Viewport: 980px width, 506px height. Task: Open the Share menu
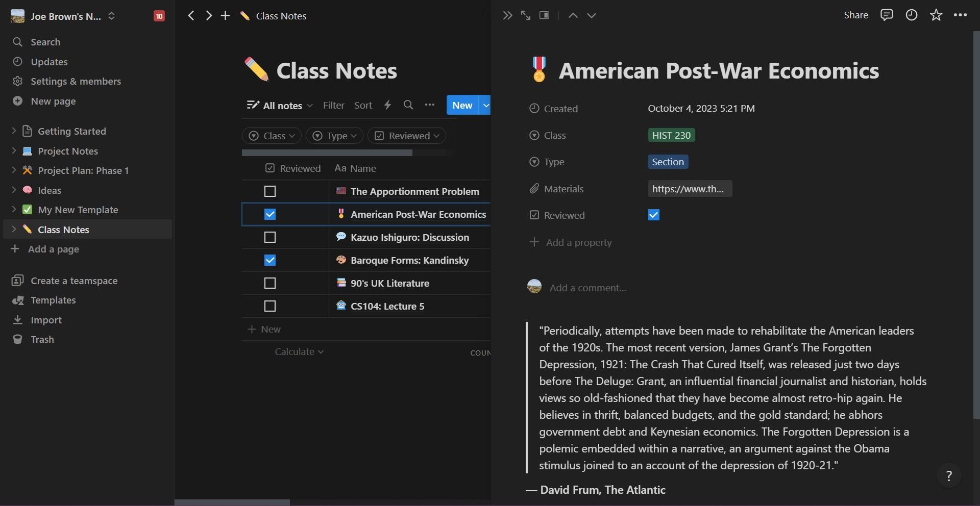pos(856,15)
